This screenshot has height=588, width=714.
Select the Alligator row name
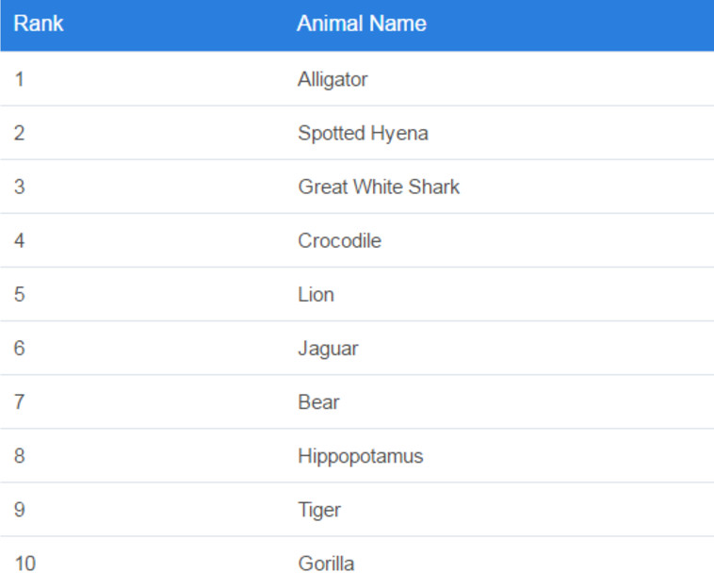[x=333, y=80]
